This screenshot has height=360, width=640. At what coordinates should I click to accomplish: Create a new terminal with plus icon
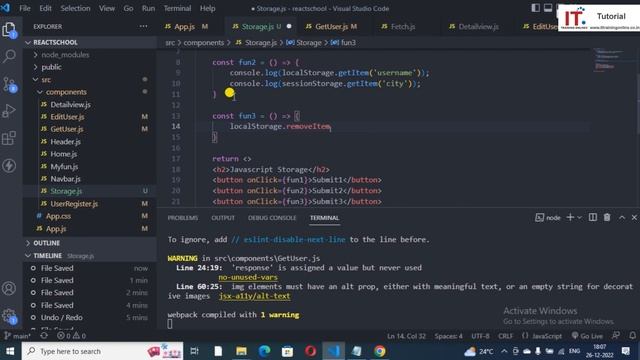pos(570,218)
